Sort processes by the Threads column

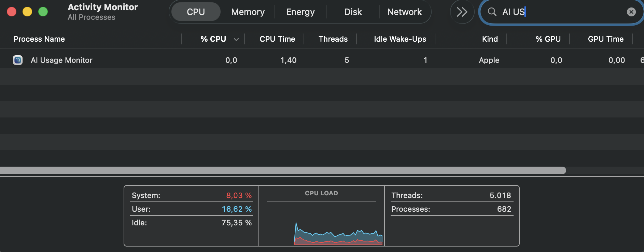click(333, 39)
